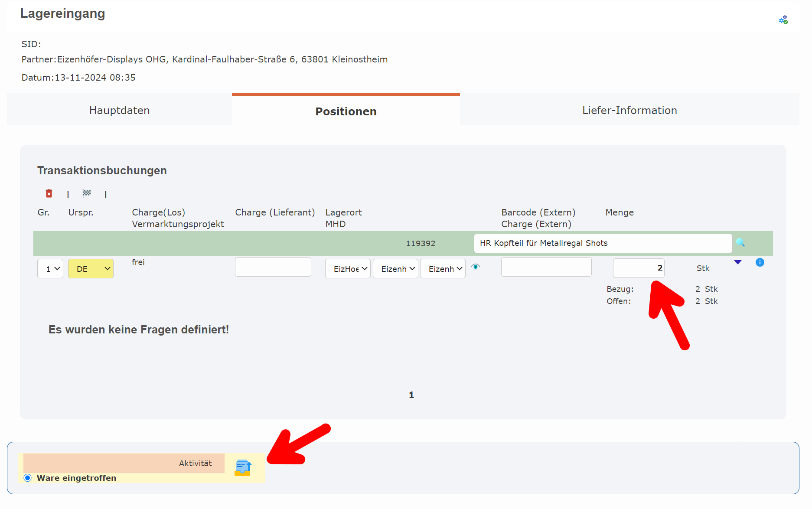Click the page number 1 link
Image resolution: width=812 pixels, height=509 pixels.
point(411,395)
